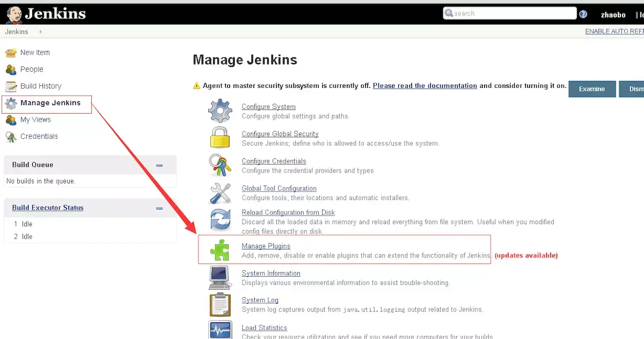
Task: Click the "Build Queue" panel title
Action: point(33,165)
